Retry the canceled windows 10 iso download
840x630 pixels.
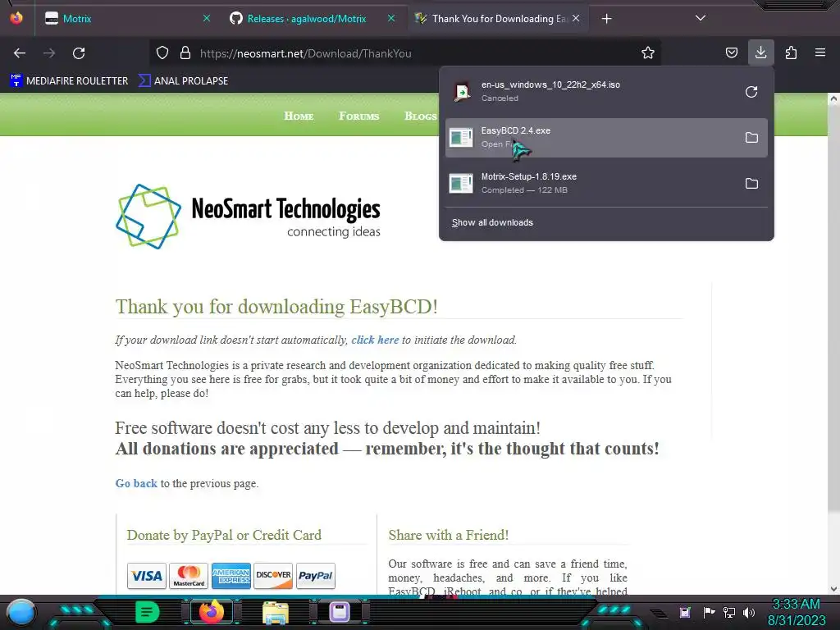click(751, 92)
